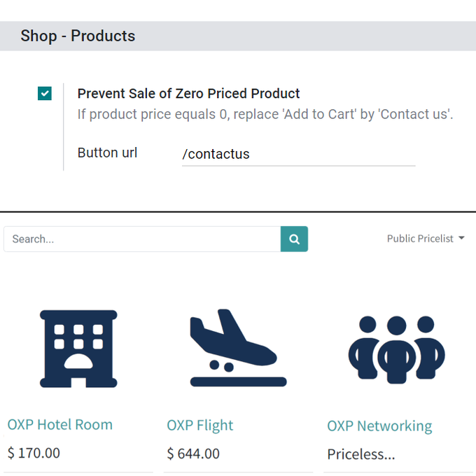Click the $ 644.00 price text

coord(193,454)
